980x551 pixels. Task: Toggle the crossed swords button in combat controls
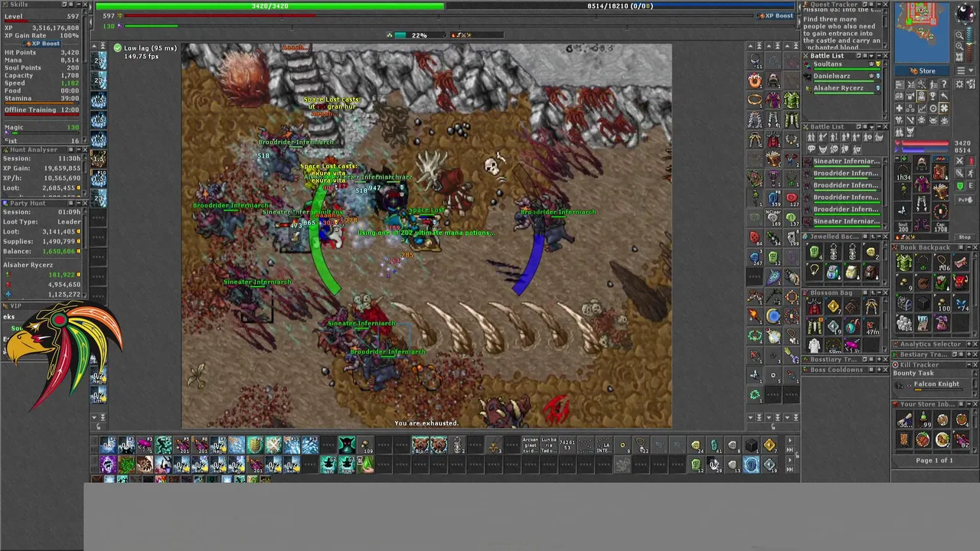pyautogui.click(x=960, y=161)
